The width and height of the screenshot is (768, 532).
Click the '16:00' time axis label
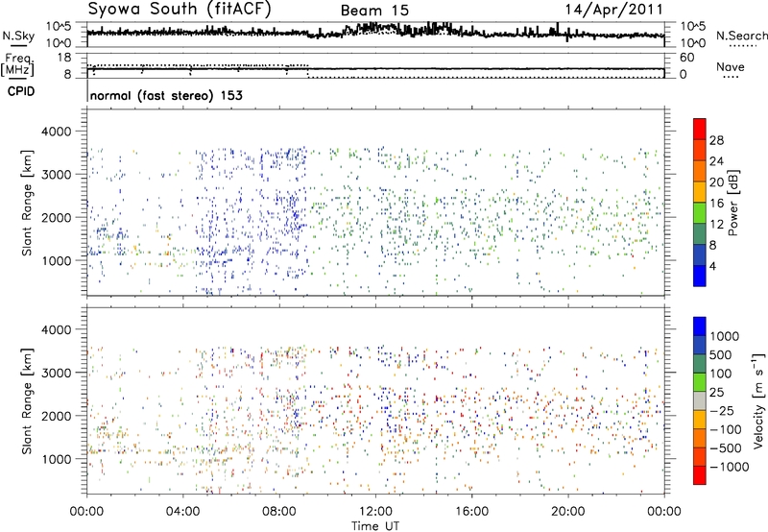click(471, 512)
